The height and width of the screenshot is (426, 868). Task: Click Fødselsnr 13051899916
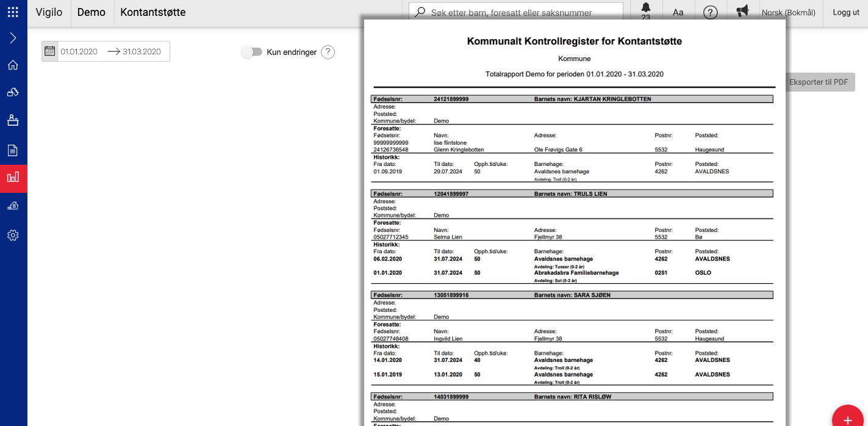coord(451,295)
